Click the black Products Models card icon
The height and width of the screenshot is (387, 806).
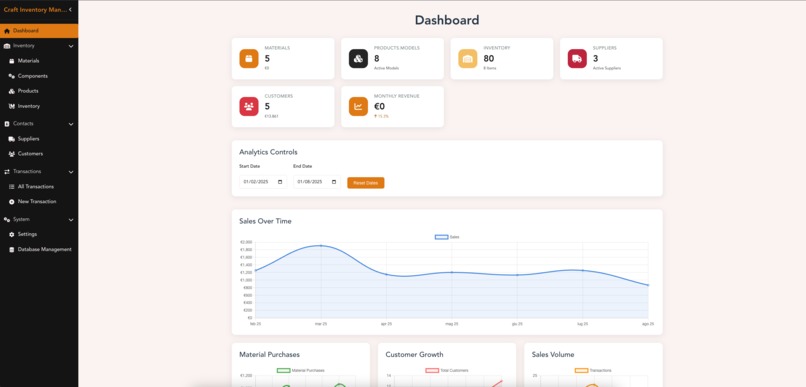click(358, 59)
